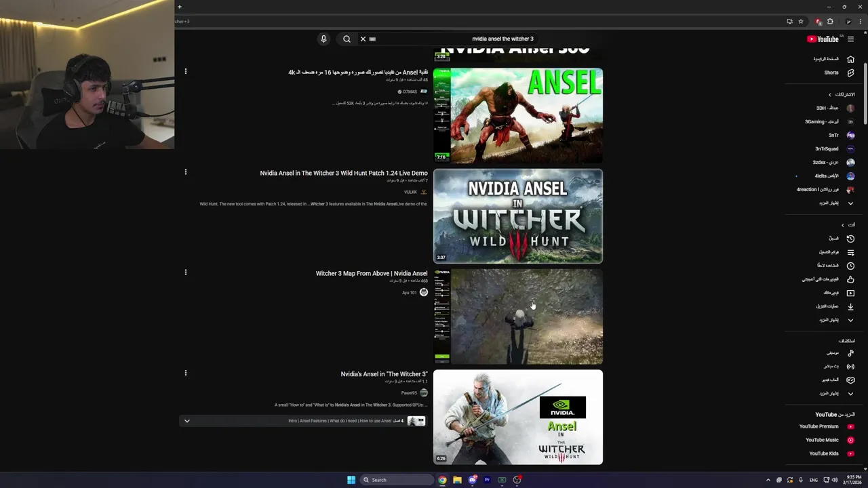
Task: Open options menu for Patch 1.24 Live Demo video
Action: [x=185, y=172]
